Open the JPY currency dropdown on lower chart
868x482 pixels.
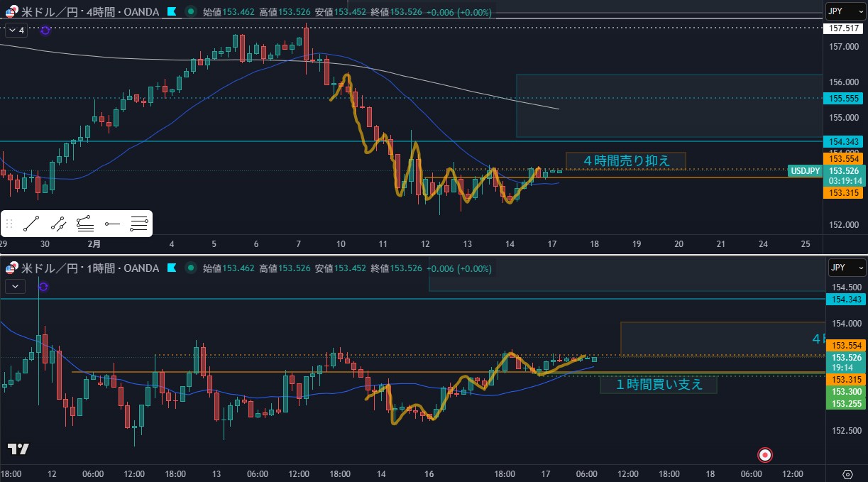(x=846, y=268)
